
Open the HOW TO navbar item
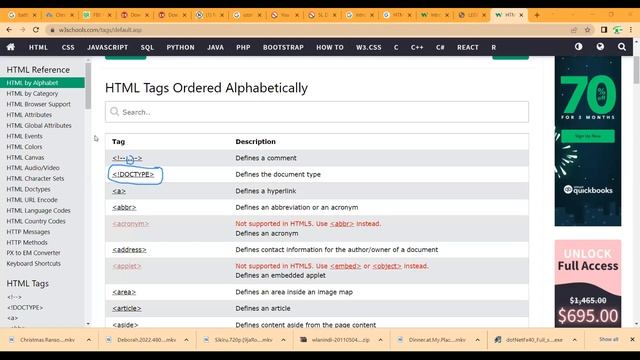[x=330, y=47]
